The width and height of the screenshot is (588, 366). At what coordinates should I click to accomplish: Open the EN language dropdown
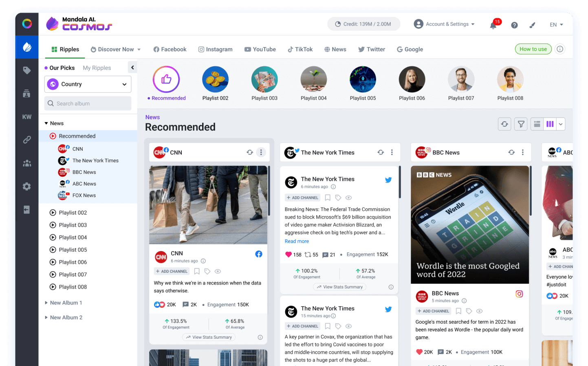[x=556, y=25]
